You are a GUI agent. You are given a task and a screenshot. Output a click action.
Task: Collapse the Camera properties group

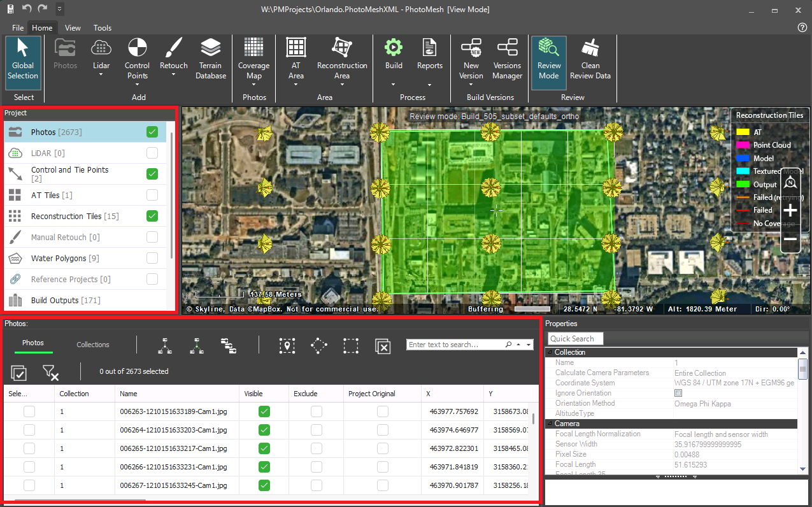tap(550, 424)
